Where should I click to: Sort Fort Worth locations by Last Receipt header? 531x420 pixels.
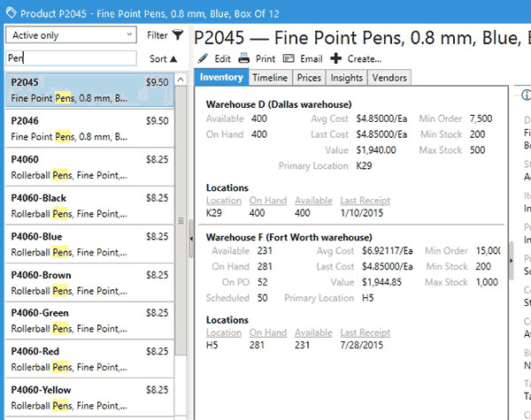(365, 332)
